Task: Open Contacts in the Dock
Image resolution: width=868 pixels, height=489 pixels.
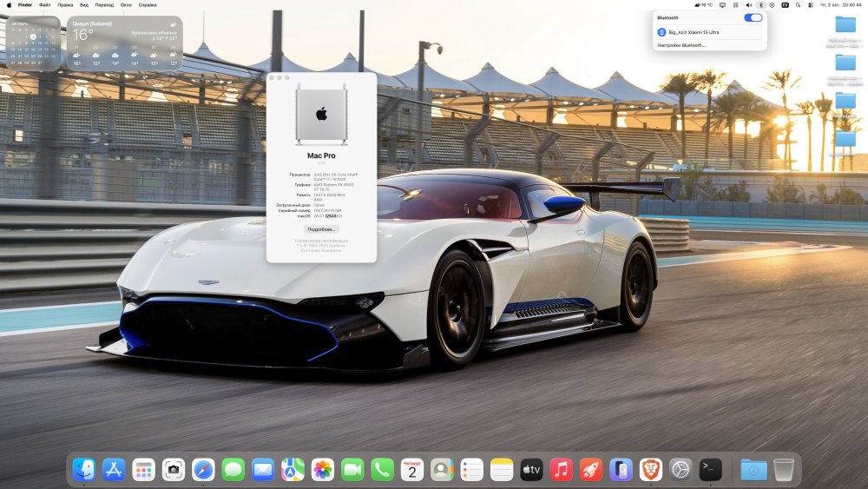Action: (x=442, y=470)
